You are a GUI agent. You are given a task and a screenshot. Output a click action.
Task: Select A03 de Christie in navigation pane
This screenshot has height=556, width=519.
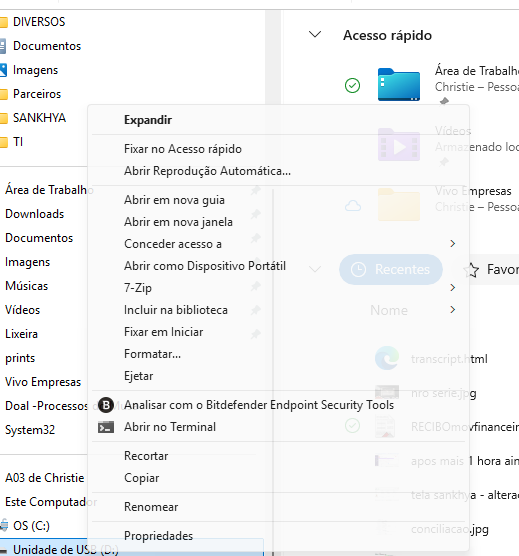click(45, 478)
